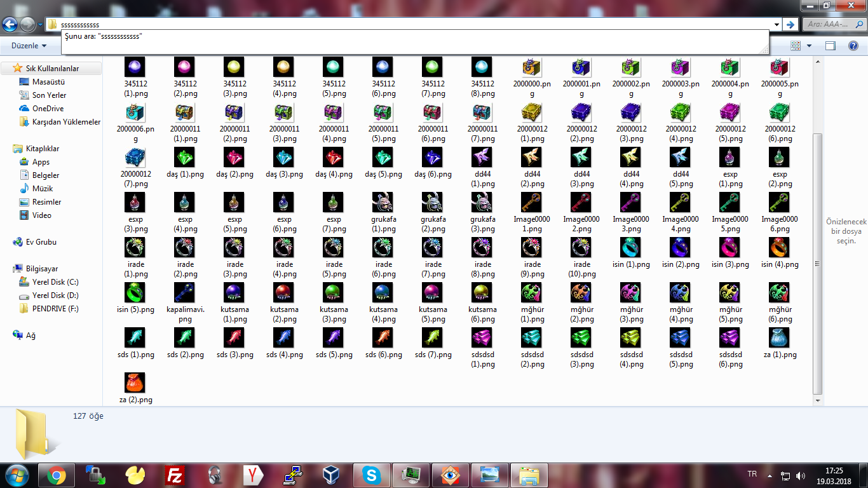
Task: Select Sık Kullanılanlar in navigation pane
Action: pyautogui.click(x=52, y=69)
